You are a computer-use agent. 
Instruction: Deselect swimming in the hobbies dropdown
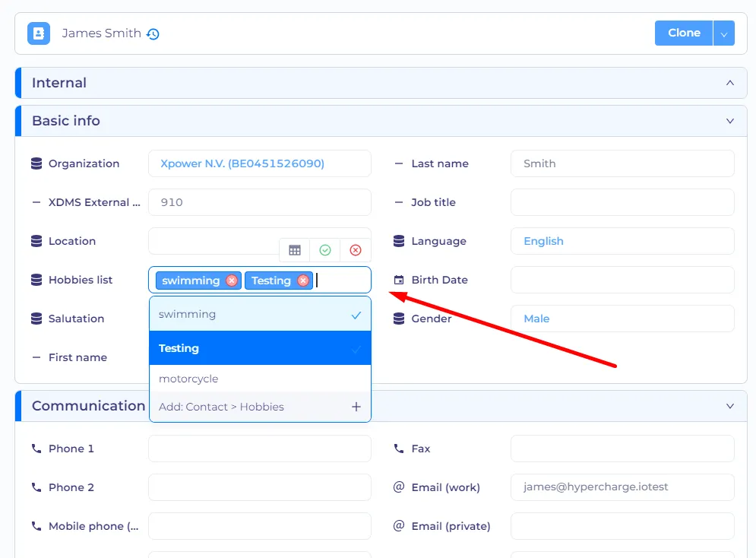click(x=260, y=315)
